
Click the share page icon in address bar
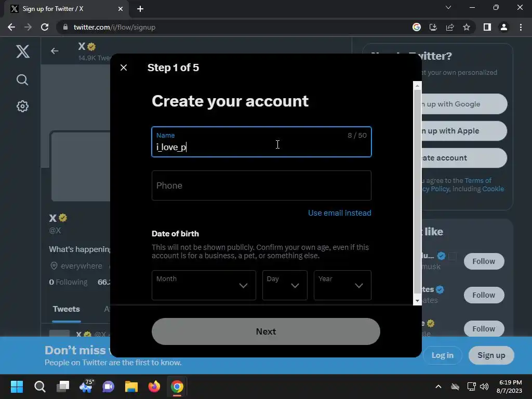[x=450, y=27]
